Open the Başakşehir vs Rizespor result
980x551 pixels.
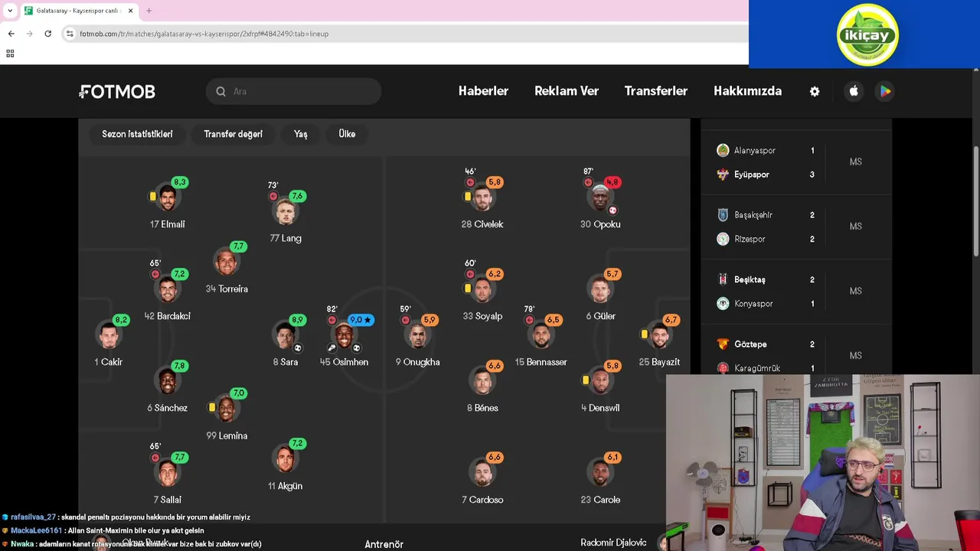click(796, 227)
